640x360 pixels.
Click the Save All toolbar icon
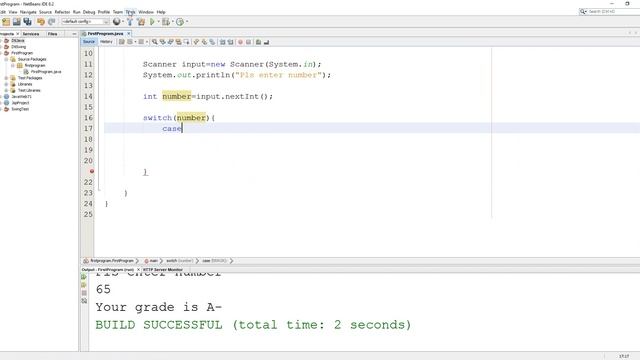pos(27,22)
